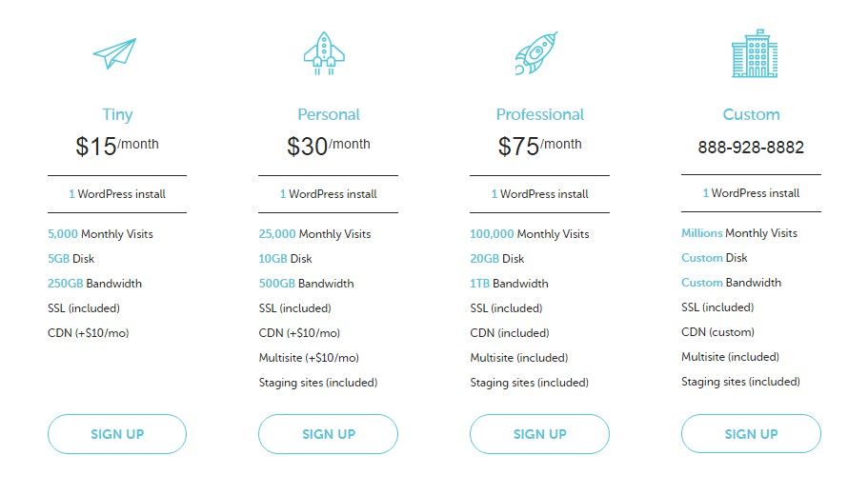Sign up for the Professional plan
The width and height of the screenshot is (868, 495).
click(x=539, y=434)
